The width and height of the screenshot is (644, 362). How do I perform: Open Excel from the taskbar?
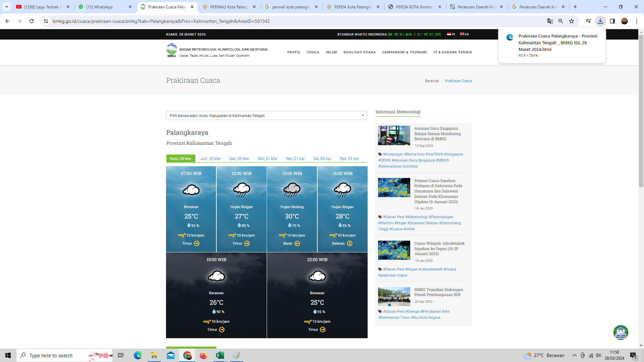pyautogui.click(x=220, y=355)
